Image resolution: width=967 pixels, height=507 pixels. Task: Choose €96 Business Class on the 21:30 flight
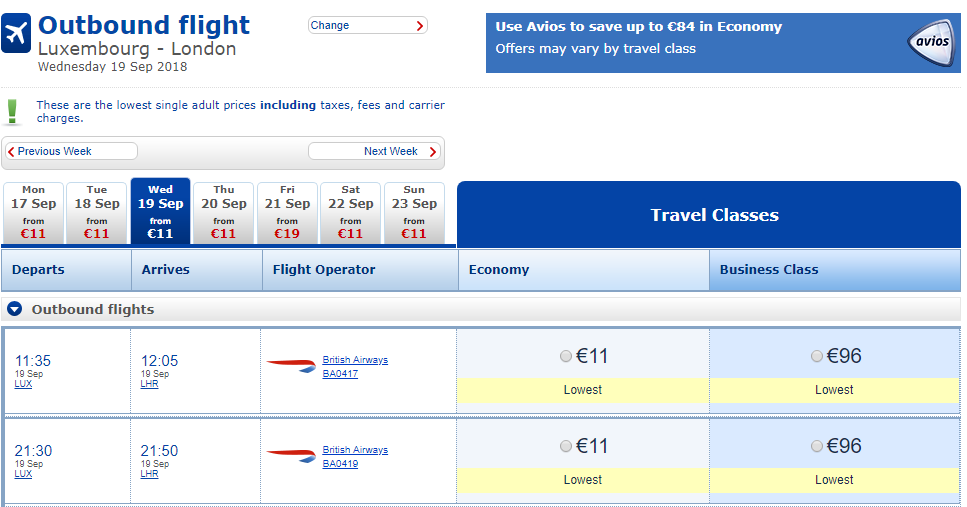coord(817,446)
